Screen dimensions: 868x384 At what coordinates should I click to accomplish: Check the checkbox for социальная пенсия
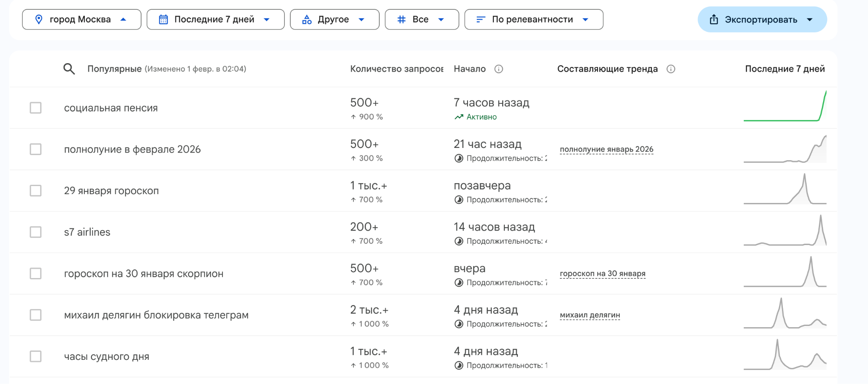pyautogui.click(x=36, y=108)
